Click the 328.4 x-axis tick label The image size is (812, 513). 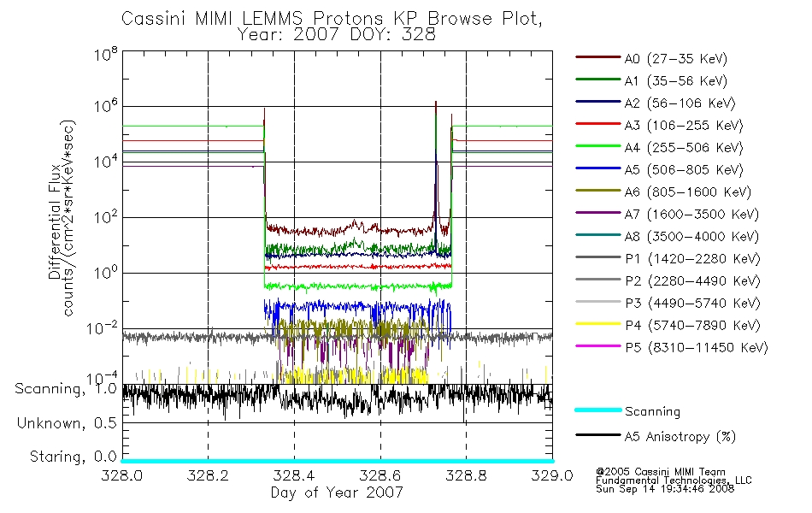click(294, 475)
